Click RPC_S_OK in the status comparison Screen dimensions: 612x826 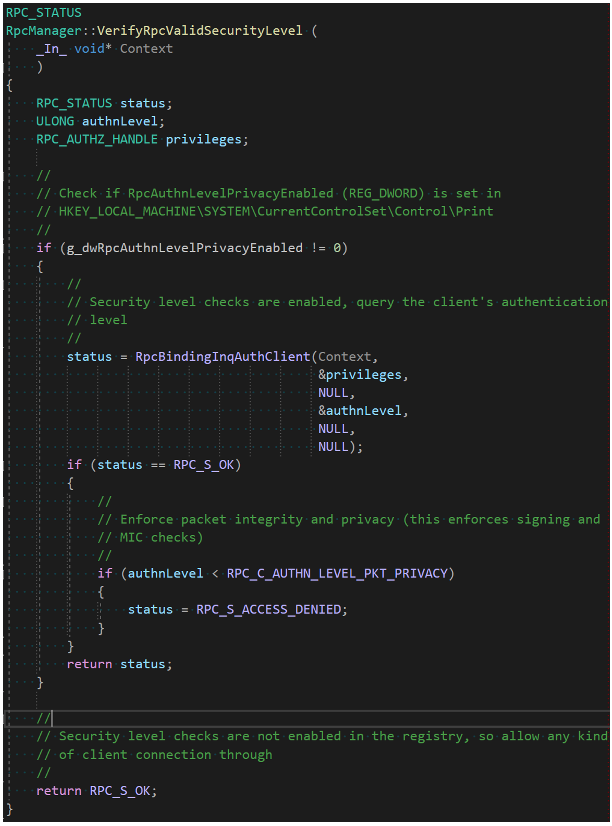point(204,465)
